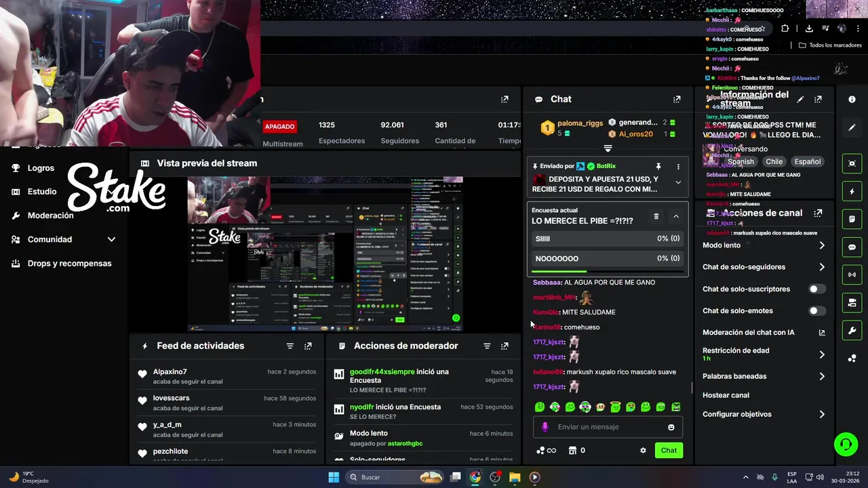Select the Español tag chip
This screenshot has width=868, height=488.
point(807,161)
